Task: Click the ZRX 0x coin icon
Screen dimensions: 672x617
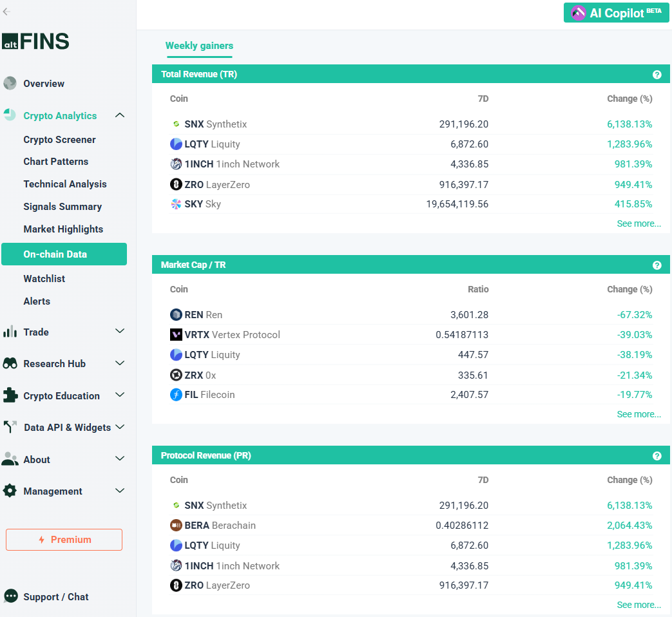Action: tap(176, 375)
